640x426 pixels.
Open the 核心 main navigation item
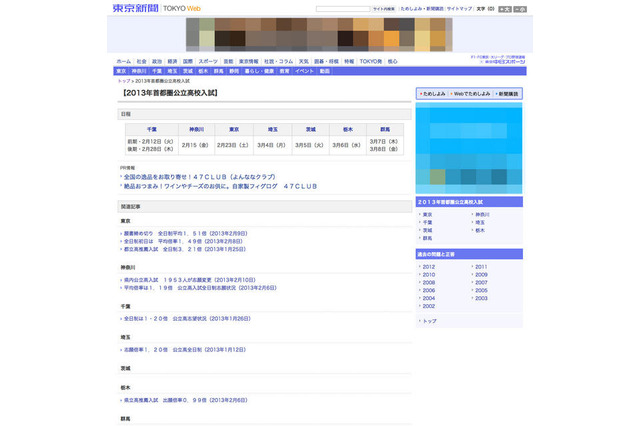point(392,62)
